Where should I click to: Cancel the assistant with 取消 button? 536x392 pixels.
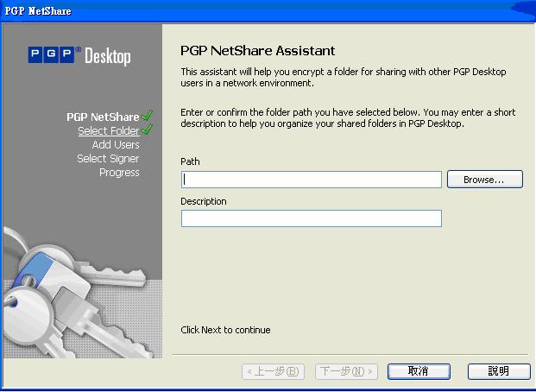419,371
